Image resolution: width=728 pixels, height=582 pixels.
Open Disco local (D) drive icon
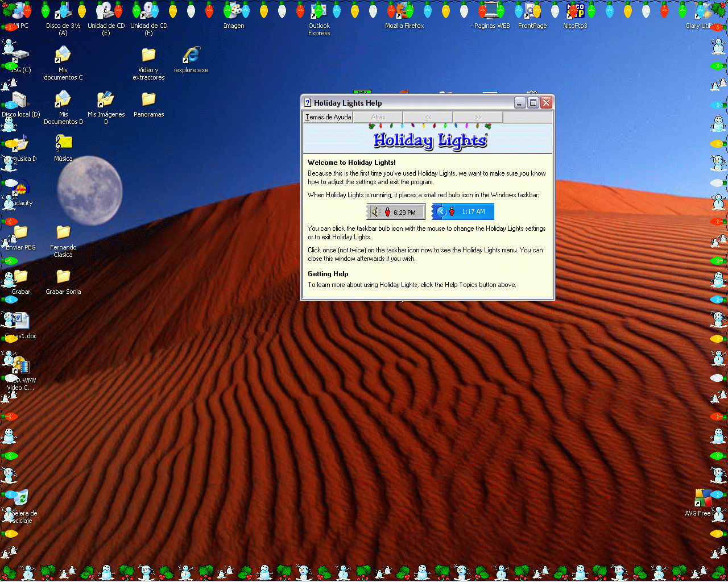click(x=20, y=99)
